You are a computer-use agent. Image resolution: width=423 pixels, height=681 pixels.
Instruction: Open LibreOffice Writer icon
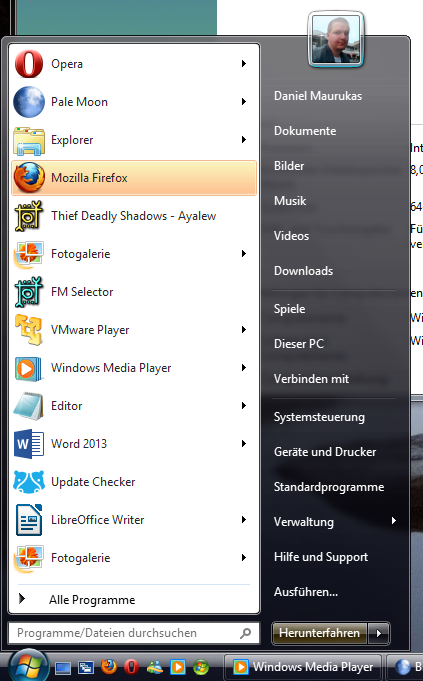click(x=29, y=520)
